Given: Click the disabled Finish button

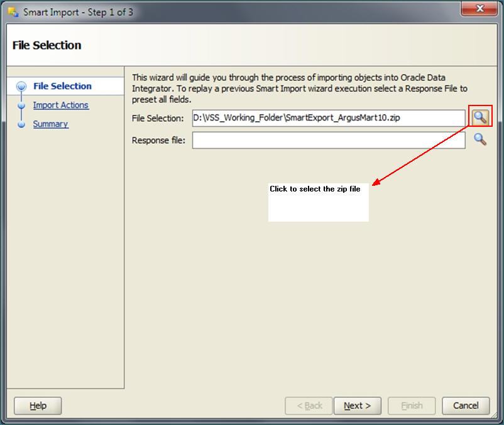Looking at the screenshot, I should click(x=412, y=406).
